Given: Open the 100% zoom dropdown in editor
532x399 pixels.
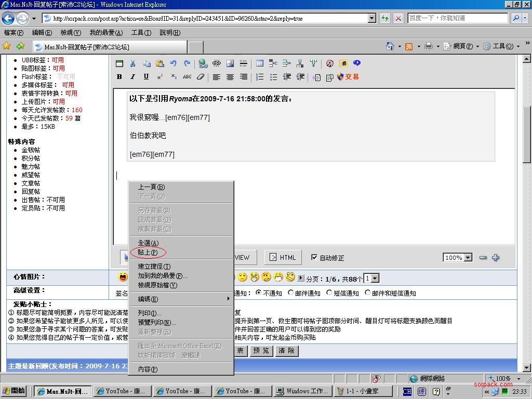Looking at the screenshot, I should 468,258.
